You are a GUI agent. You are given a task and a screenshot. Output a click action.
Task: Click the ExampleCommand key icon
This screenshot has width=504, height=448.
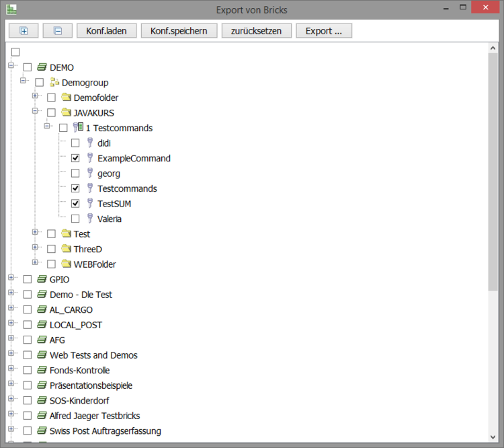(89, 159)
